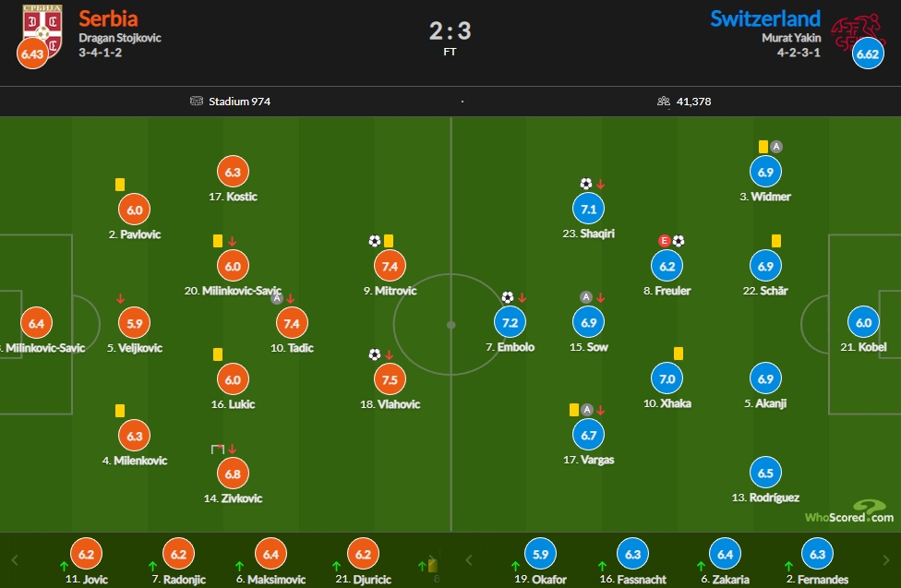Select Vlahovic's 7.5 rating circle
This screenshot has height=588, width=901.
pyautogui.click(x=390, y=379)
